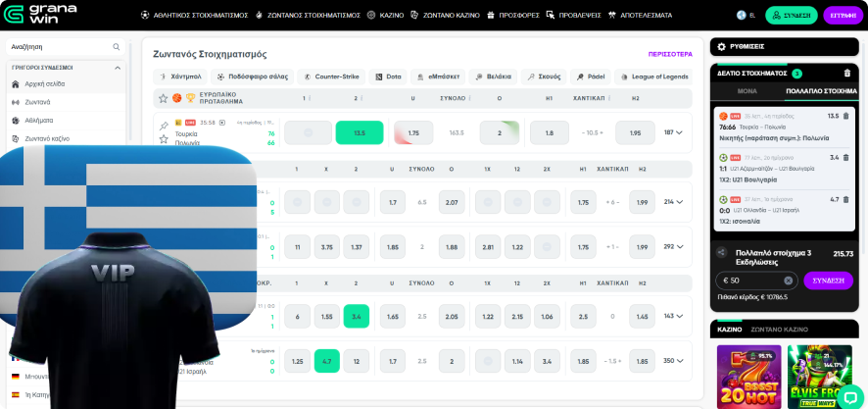The width and height of the screenshot is (868, 409).
Task: Switch to the ΜΟΝΑ bet slip tab
Action: point(747,90)
